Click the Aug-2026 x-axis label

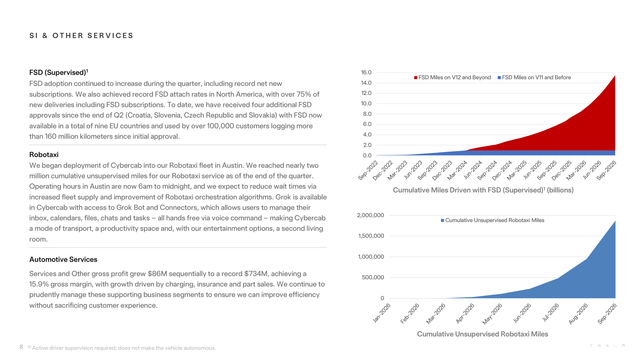[x=578, y=314]
